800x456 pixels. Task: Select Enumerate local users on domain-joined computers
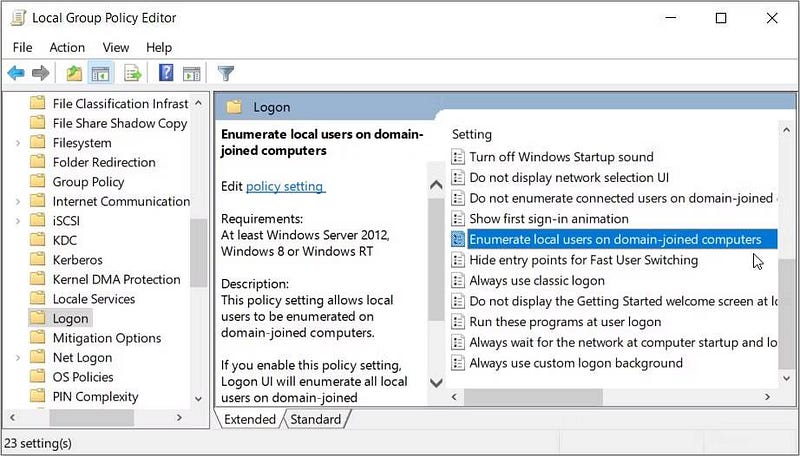tap(614, 239)
